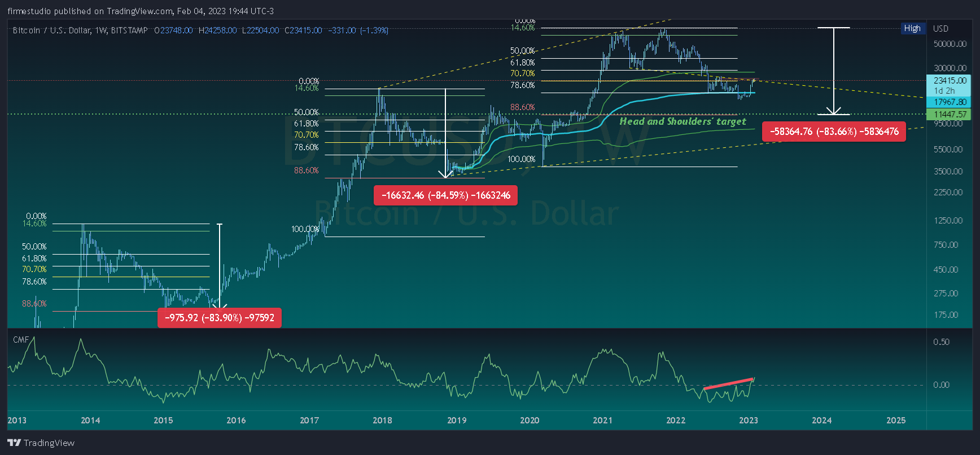The height and width of the screenshot is (455, 980).
Task: Click the 50000.00 price axis value
Action: (x=950, y=43)
